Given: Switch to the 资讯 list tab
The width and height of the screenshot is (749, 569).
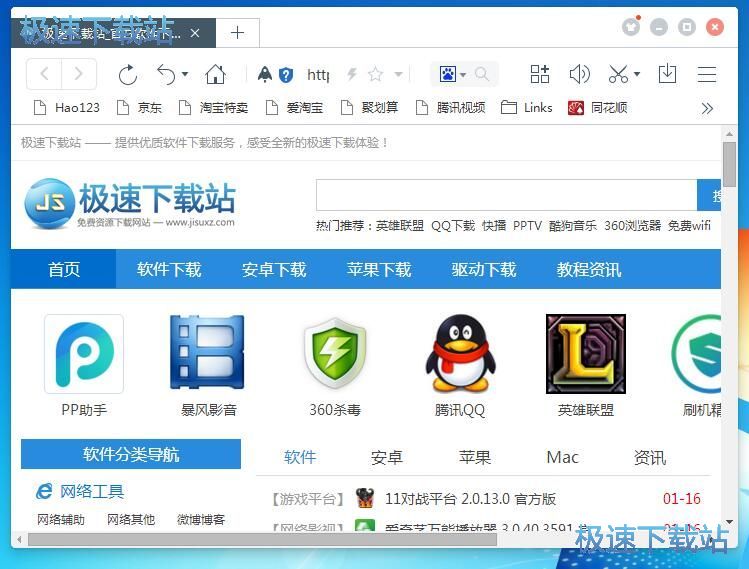Looking at the screenshot, I should pos(650,457).
